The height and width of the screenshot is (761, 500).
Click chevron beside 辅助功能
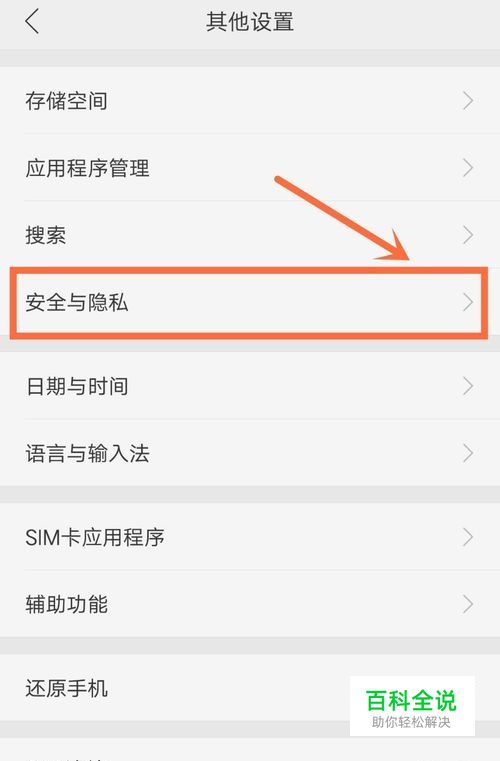click(467, 604)
